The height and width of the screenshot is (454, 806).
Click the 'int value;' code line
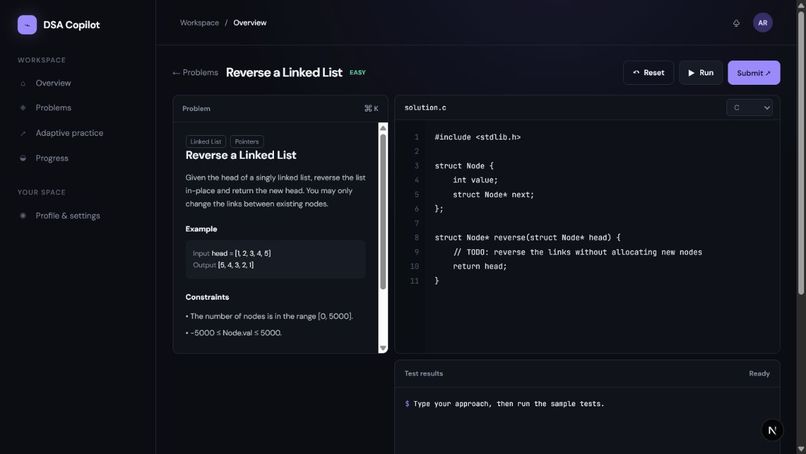475,180
